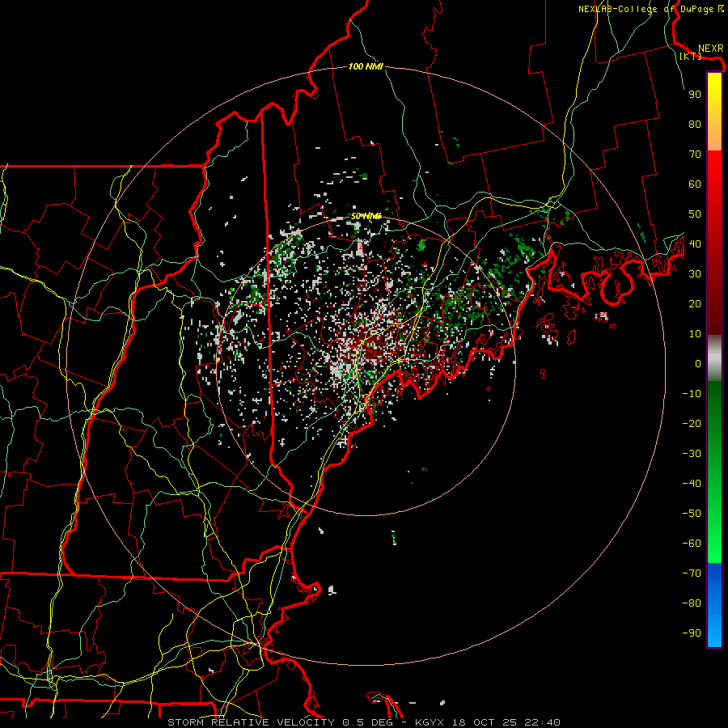Click the "NEXLAB-College of DuPage" credit text

[647, 9]
